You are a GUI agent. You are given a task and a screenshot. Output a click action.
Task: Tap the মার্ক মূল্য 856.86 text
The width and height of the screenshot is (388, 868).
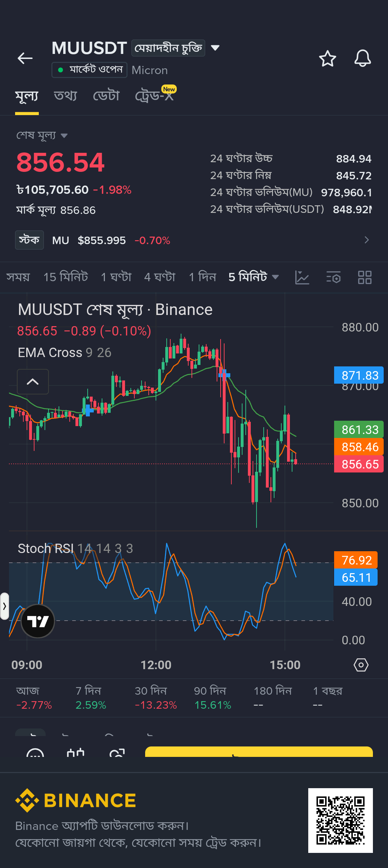(56, 210)
